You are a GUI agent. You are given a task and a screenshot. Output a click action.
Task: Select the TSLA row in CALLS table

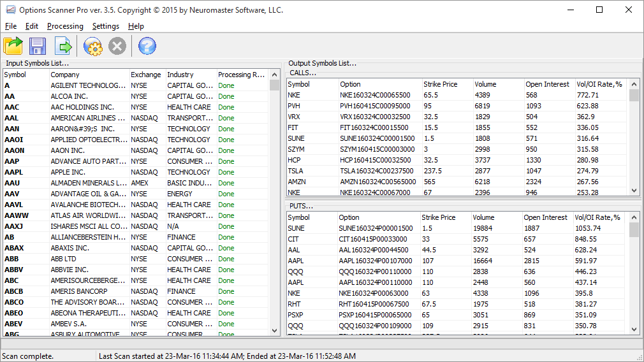[457, 171]
